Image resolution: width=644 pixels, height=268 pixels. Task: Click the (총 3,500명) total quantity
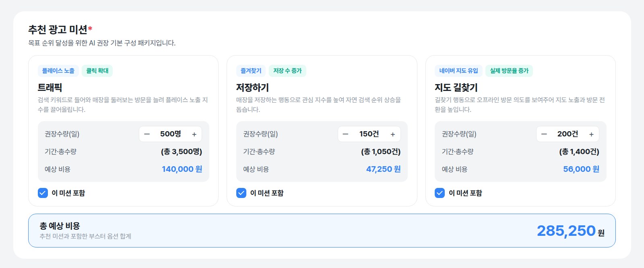point(182,152)
